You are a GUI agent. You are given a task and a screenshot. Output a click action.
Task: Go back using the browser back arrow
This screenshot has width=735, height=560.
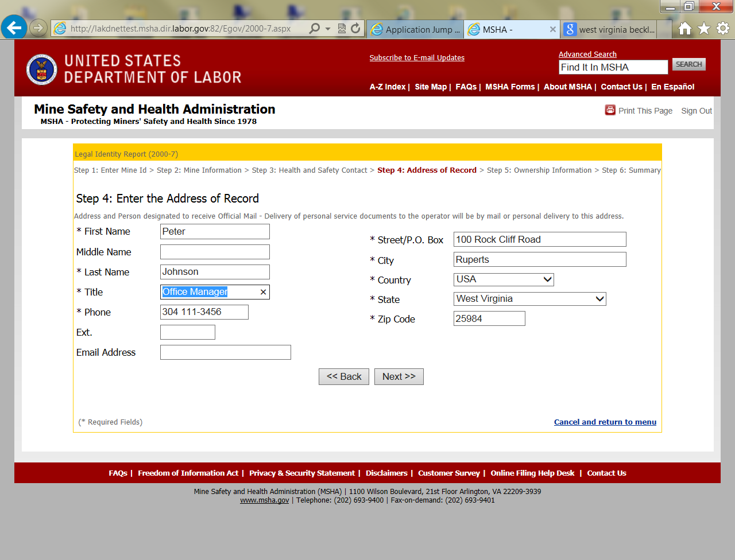14,27
